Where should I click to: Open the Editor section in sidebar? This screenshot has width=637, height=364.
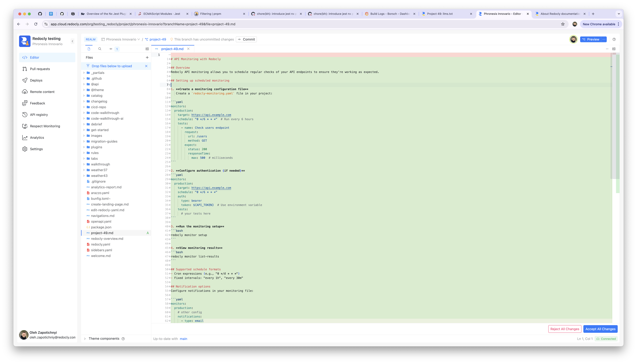(47, 57)
